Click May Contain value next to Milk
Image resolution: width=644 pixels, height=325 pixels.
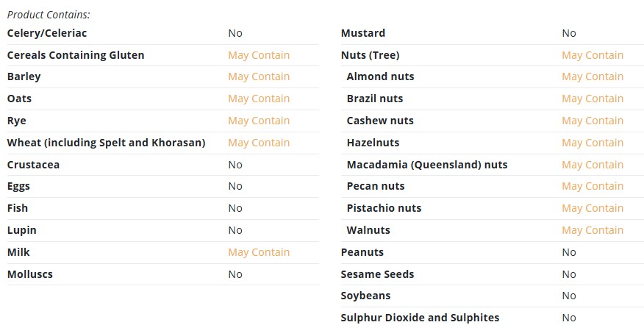[x=259, y=252]
